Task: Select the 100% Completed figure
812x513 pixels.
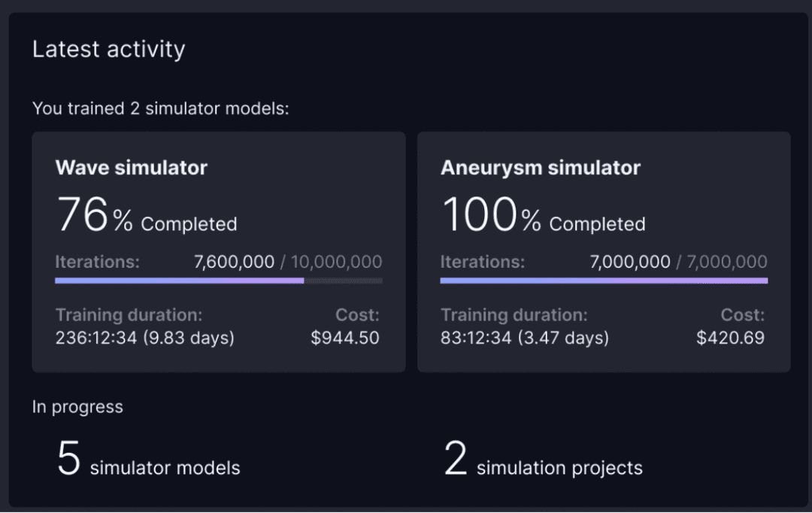Action: [544, 214]
